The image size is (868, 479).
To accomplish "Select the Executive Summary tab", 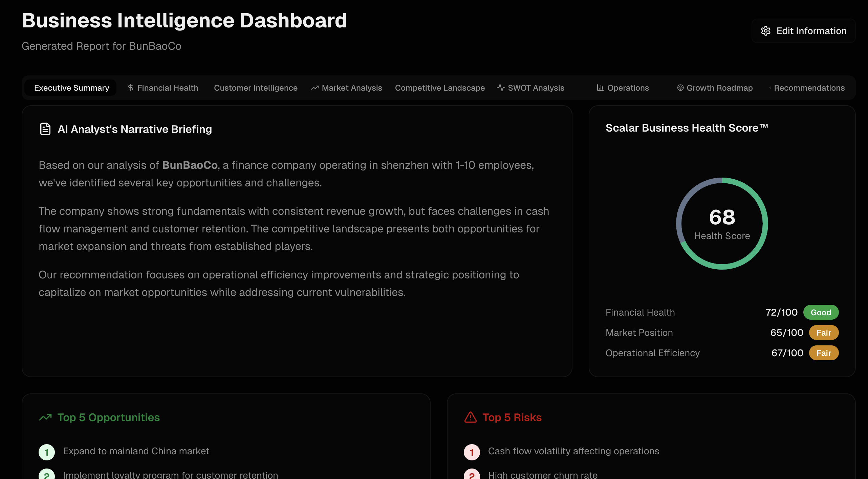I will 71,88.
